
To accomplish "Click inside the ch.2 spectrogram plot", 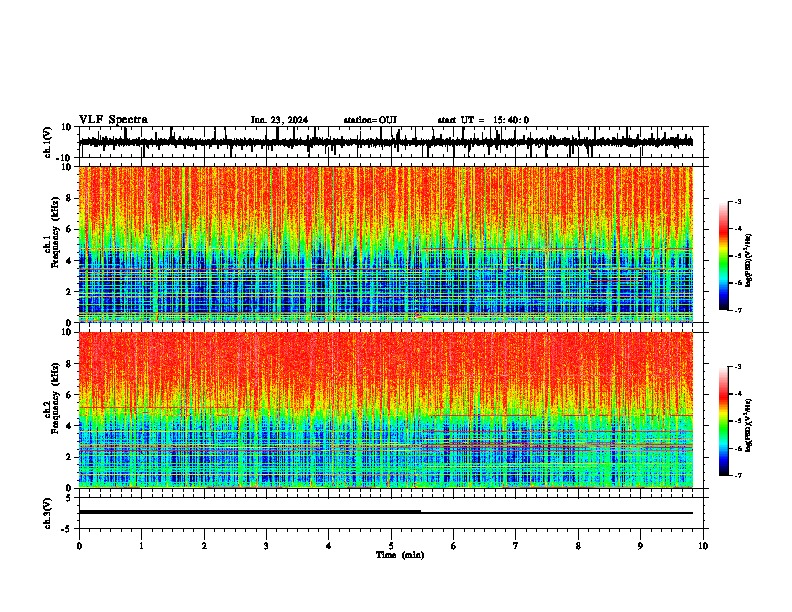I will pos(386,410).
